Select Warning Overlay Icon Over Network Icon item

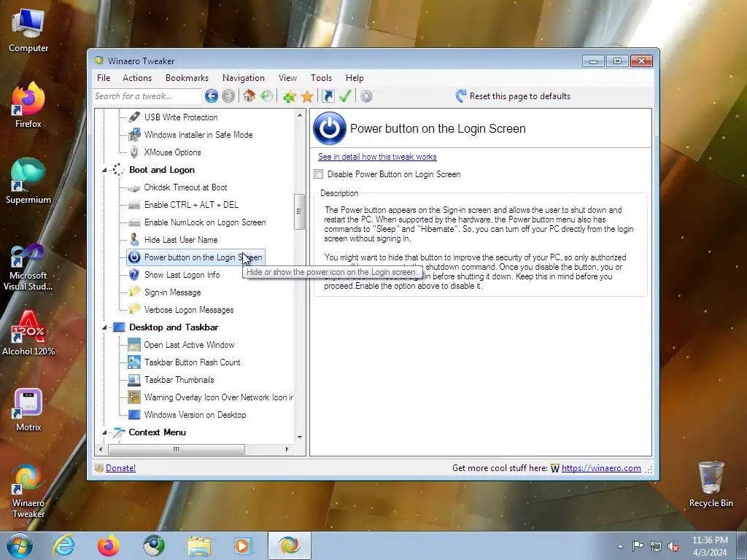(x=219, y=397)
